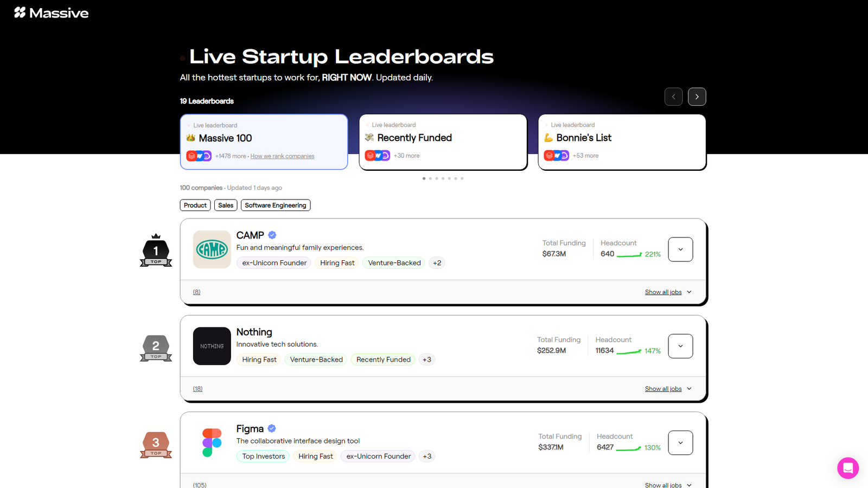Click the Nothing company logo
Image resolution: width=868 pixels, height=488 pixels.
pos(212,346)
